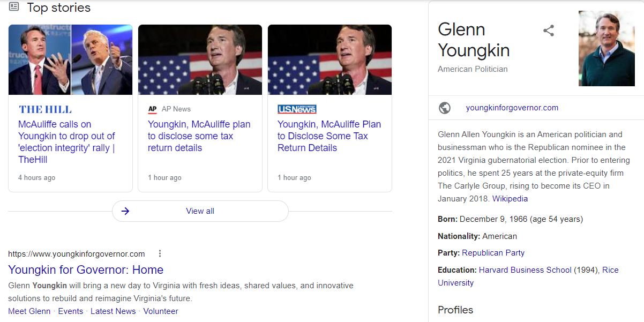Click the globe icon next to youngkinforgovernor.com
Viewport: 644px width, 322px height.
pyautogui.click(x=445, y=108)
